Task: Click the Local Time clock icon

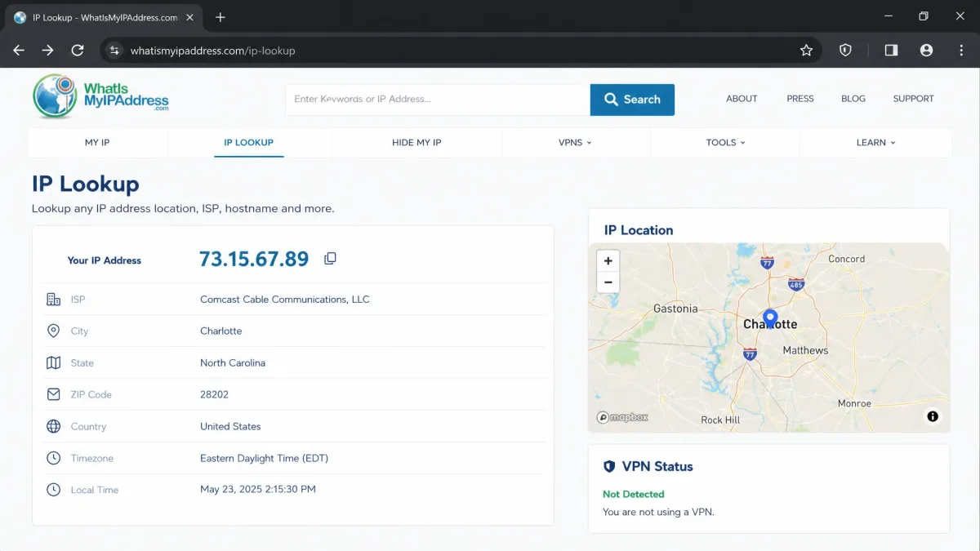Action: click(53, 490)
